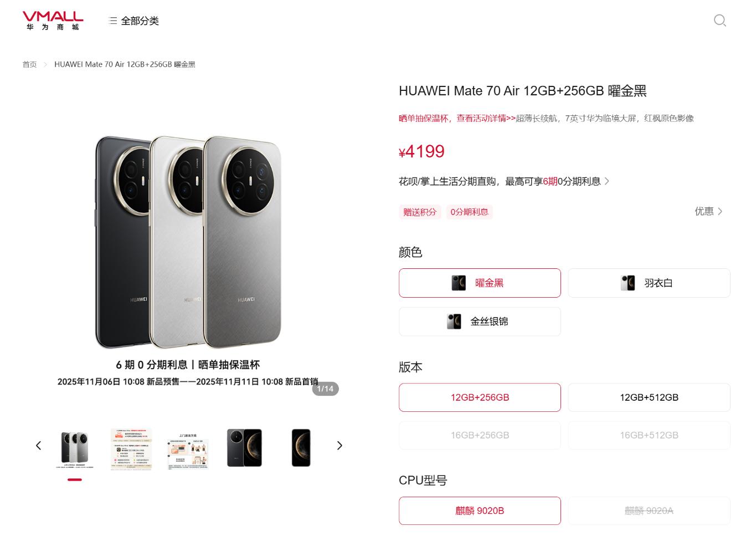Expand the 花呗 installment details arrow
Screen dimensions: 756x536
(607, 181)
